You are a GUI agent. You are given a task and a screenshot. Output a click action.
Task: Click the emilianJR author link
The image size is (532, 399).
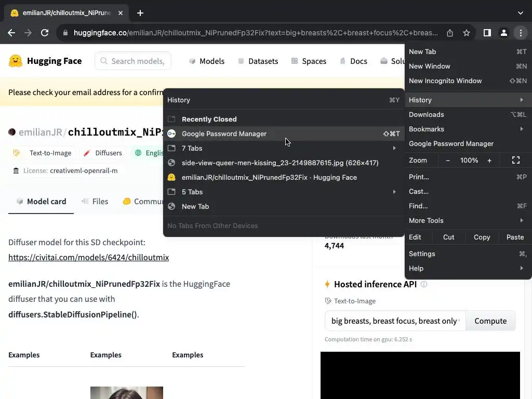tap(40, 132)
